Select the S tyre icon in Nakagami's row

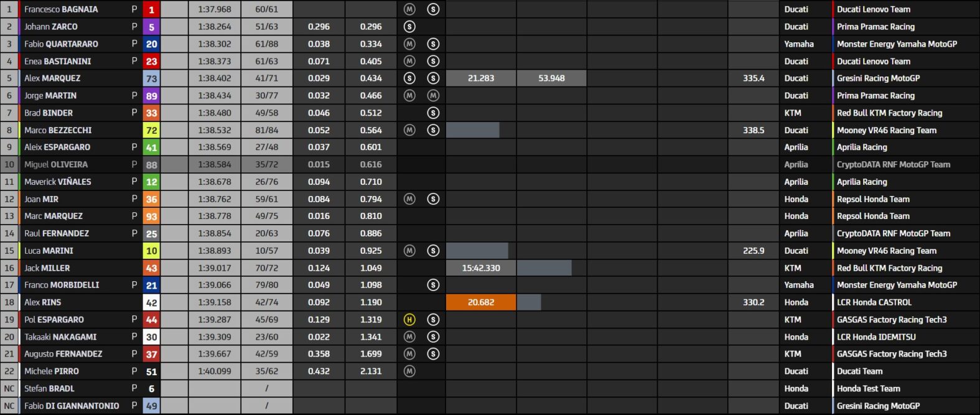433,337
